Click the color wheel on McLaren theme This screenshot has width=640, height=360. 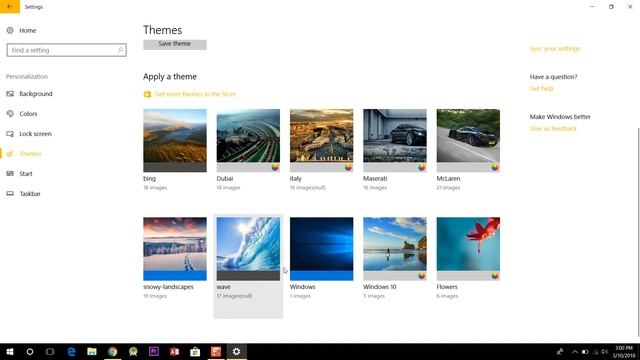(x=495, y=167)
